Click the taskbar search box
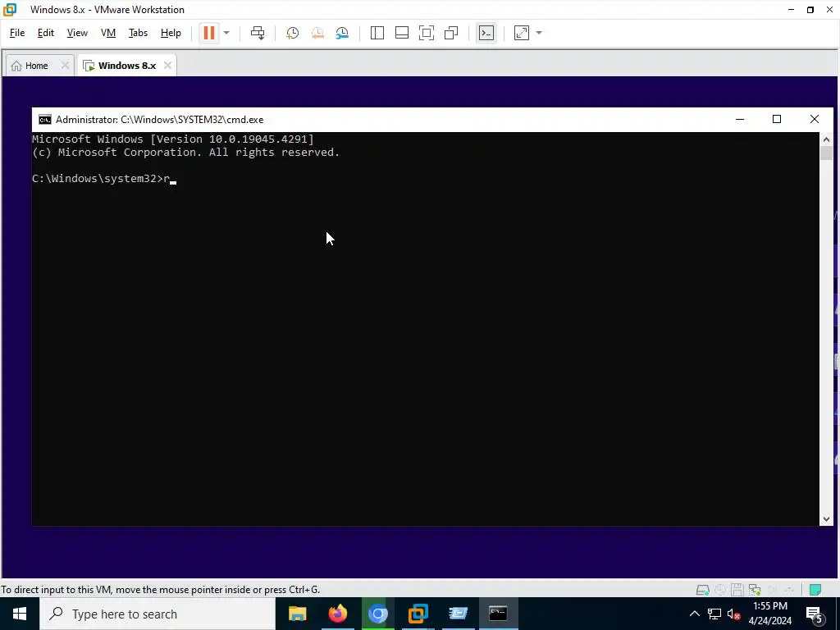The width and height of the screenshot is (840, 630). tap(157, 614)
